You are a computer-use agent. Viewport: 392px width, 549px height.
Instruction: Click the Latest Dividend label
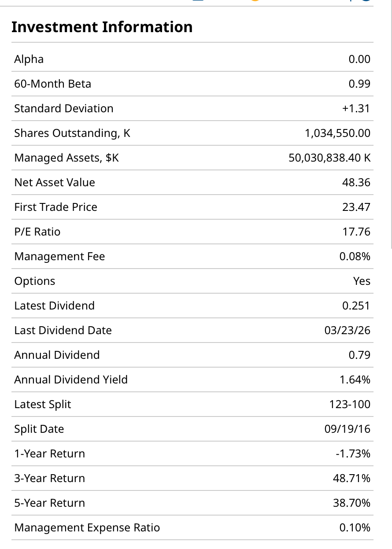click(55, 306)
